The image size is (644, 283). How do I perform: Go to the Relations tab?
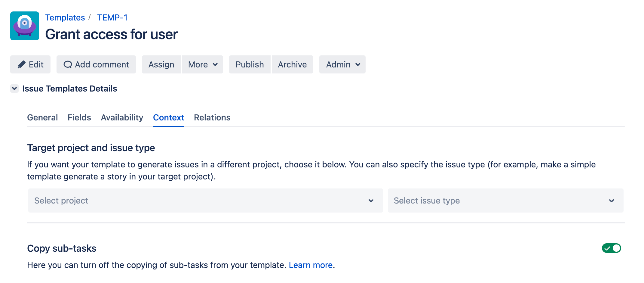pos(212,117)
